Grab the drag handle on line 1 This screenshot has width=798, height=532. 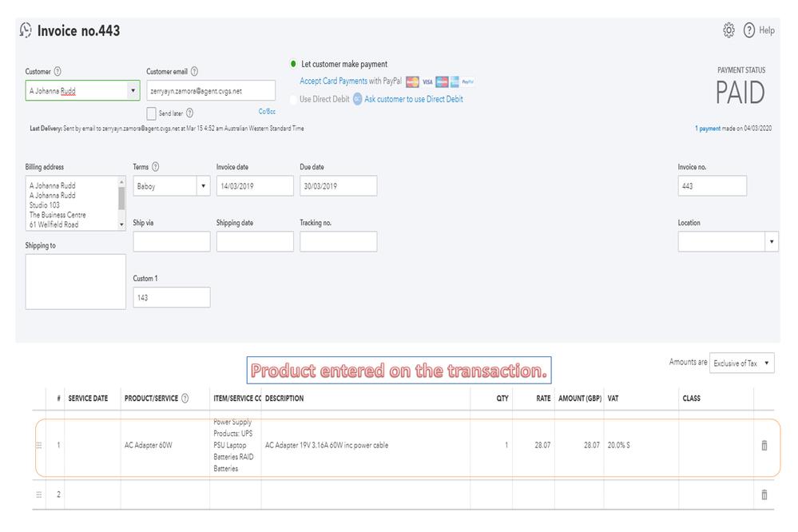tap(39, 446)
